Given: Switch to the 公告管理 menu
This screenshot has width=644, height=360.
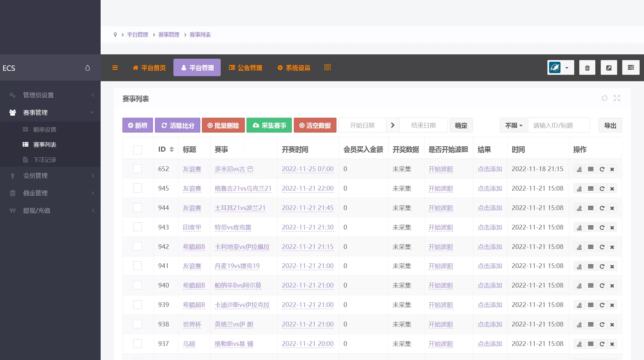Looking at the screenshot, I should [x=245, y=67].
